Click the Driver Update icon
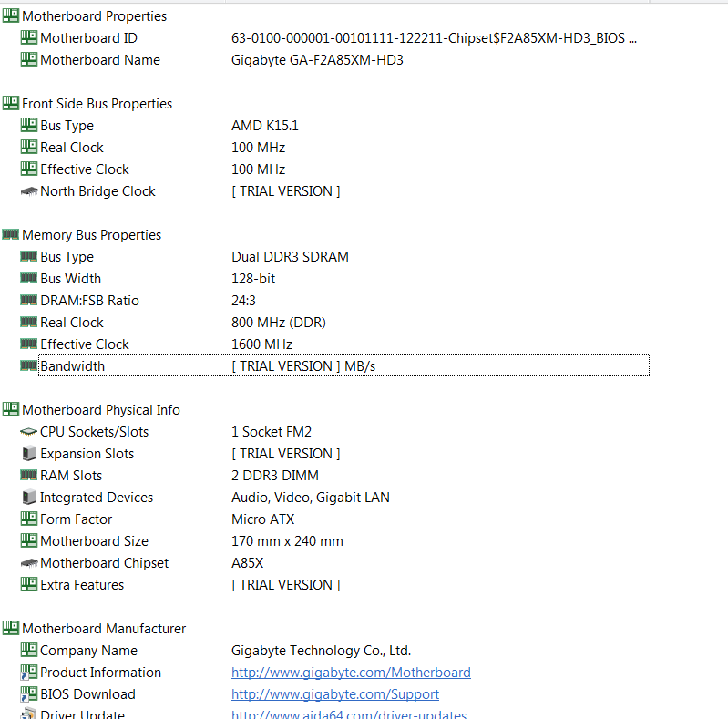Viewport: 728px width, 719px height. tap(29, 714)
